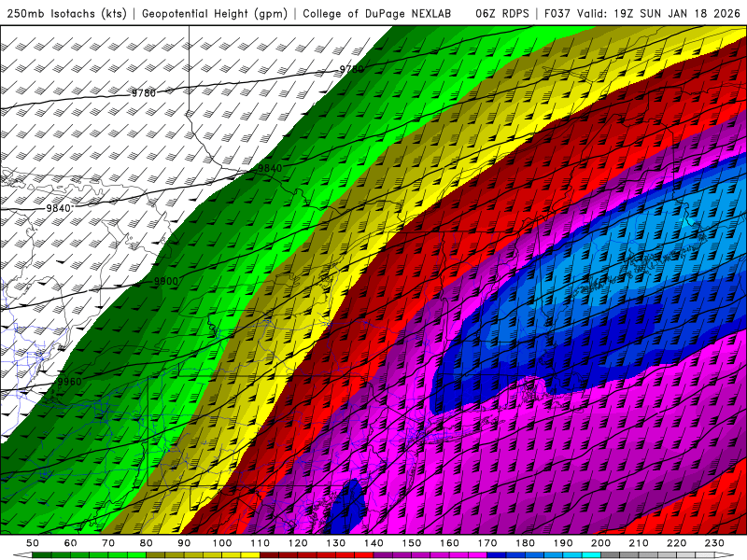This screenshot has width=747, height=560.
Task: Click the 90 value on the color scale
Action: [x=184, y=543]
